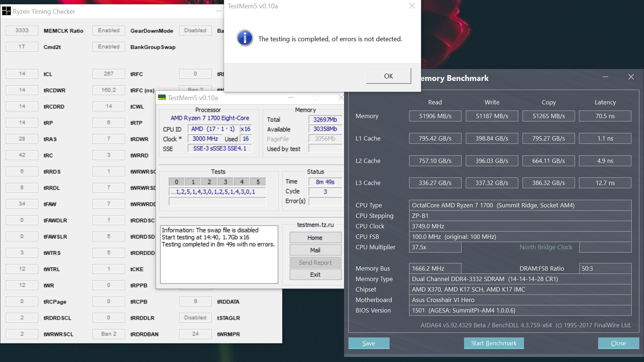Select test box 2 in TestMem5 Tests
The image size is (644, 362).
[209, 182]
